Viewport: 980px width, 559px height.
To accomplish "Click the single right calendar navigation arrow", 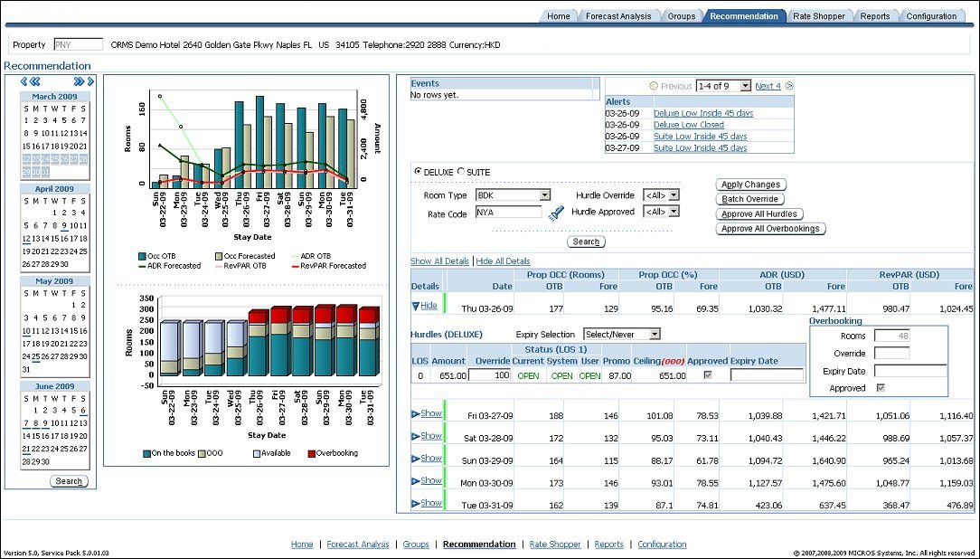I will (x=90, y=81).
